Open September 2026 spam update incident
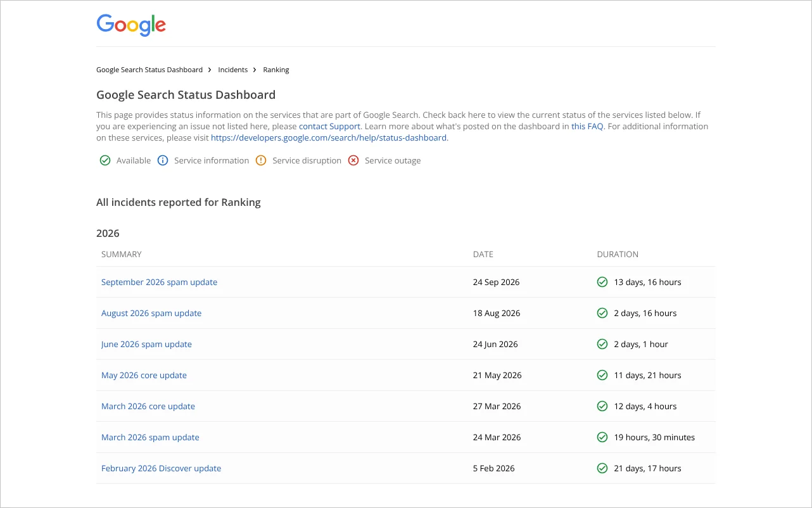The height and width of the screenshot is (508, 812). coord(159,282)
